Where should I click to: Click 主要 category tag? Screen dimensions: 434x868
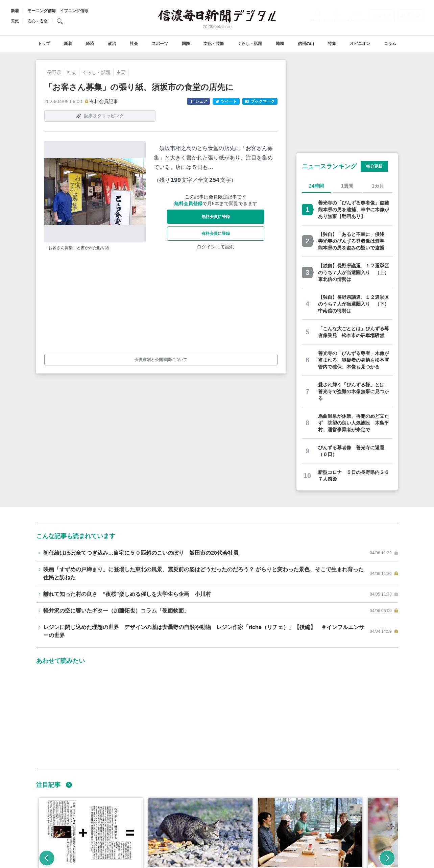click(121, 72)
